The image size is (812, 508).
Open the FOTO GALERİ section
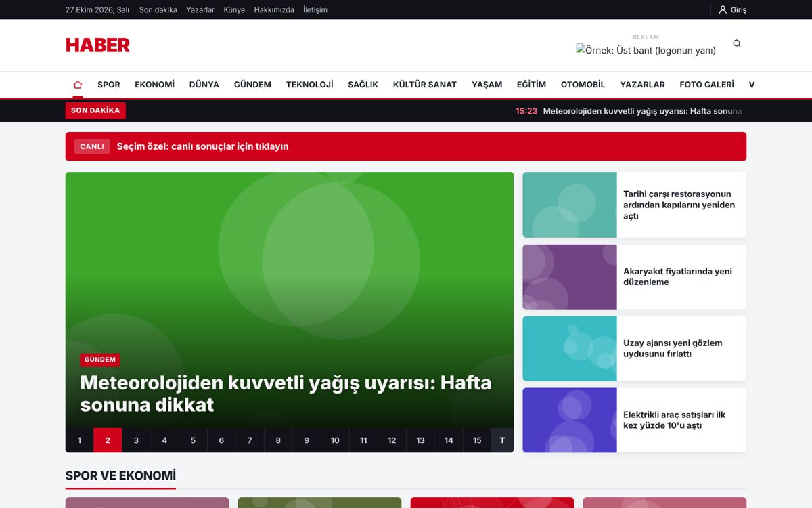click(x=706, y=85)
